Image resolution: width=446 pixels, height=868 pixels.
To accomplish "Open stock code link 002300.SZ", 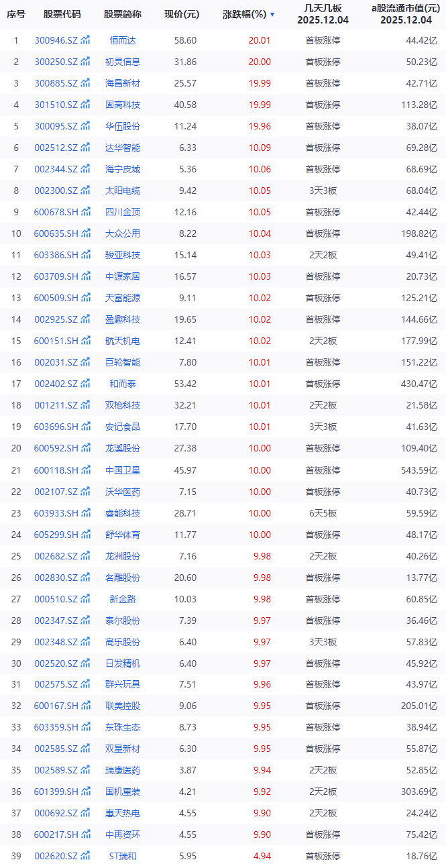I will pos(56,191).
